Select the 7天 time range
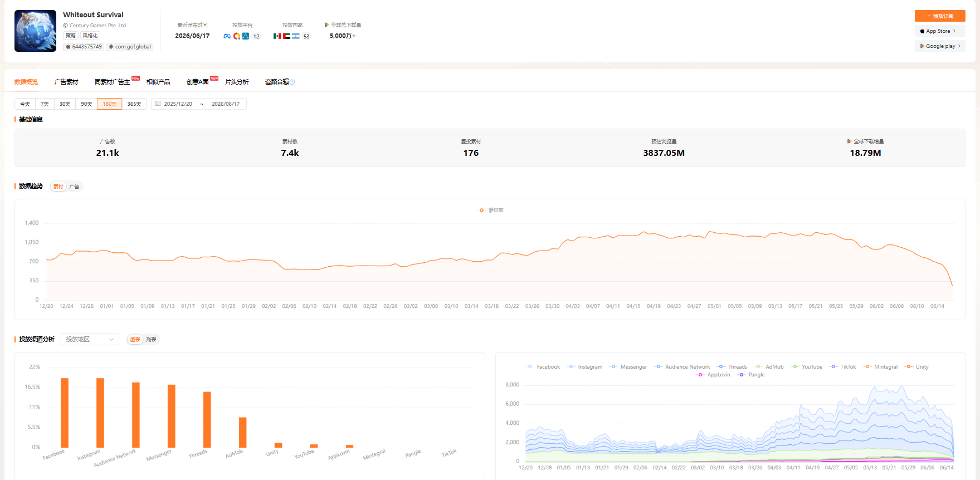The width and height of the screenshot is (980, 480). [x=45, y=104]
